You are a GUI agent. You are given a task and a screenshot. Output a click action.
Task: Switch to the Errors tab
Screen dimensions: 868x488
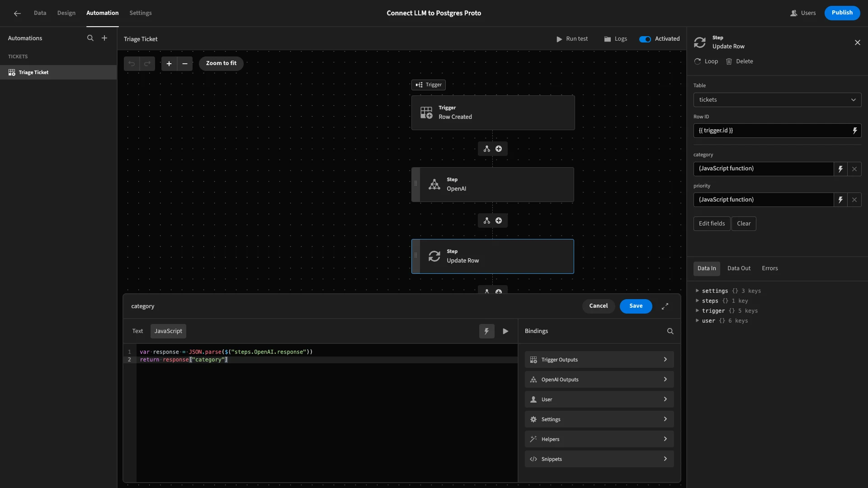(x=770, y=268)
